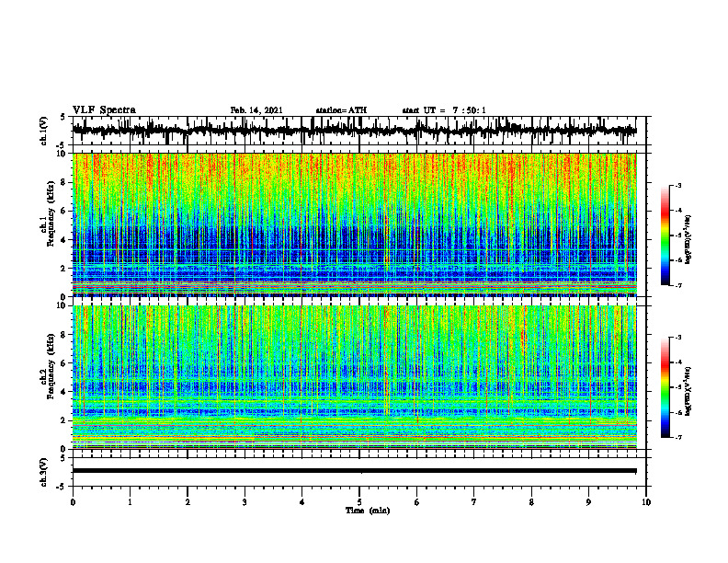
Task: Click time axis tick label "2"
Action: (x=188, y=502)
